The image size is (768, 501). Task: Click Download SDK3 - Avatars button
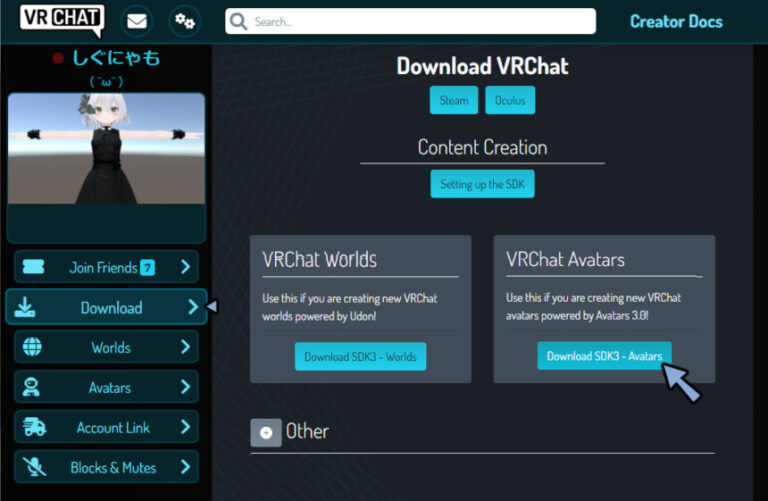604,356
